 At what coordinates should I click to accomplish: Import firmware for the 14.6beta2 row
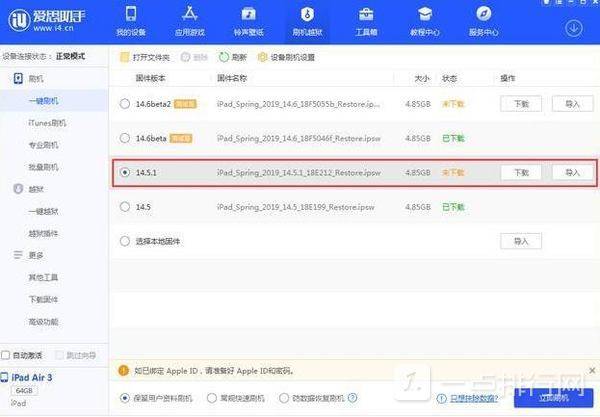coord(572,104)
